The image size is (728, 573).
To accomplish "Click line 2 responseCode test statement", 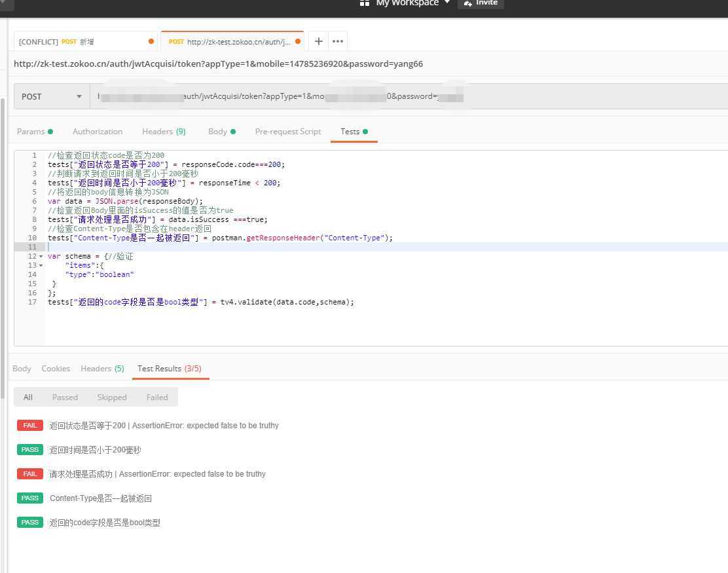I will pyautogui.click(x=166, y=164).
